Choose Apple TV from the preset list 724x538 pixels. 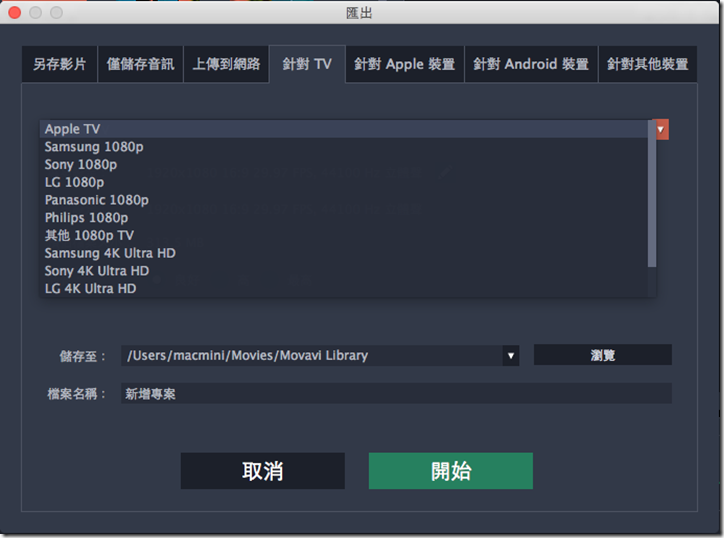click(344, 129)
